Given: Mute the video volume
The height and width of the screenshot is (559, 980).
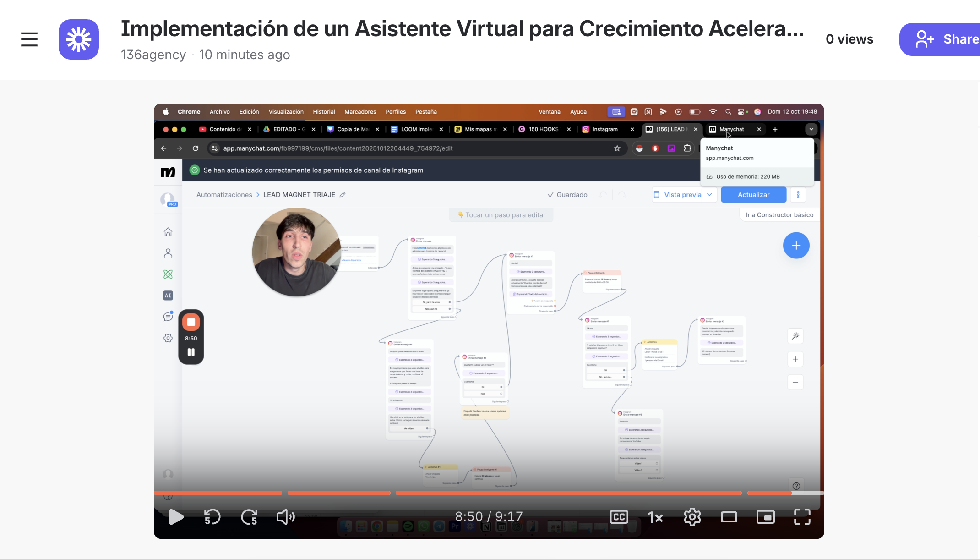Looking at the screenshot, I should [285, 517].
